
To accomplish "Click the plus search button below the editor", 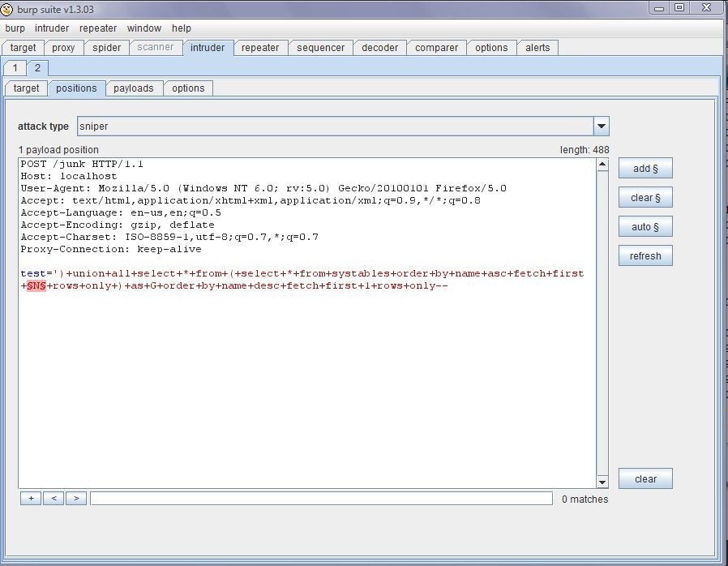I will pos(31,498).
